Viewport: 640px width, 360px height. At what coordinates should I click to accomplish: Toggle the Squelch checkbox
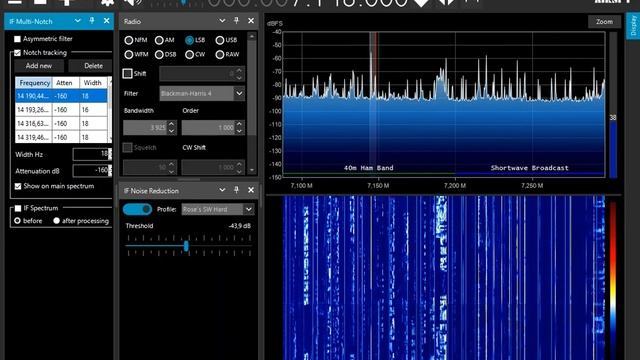click(x=127, y=147)
